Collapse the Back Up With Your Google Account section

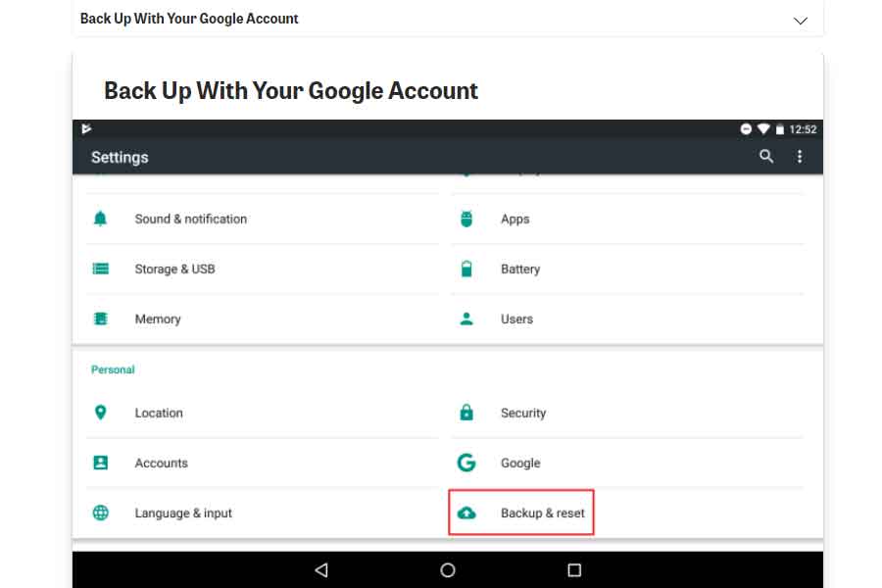point(800,21)
